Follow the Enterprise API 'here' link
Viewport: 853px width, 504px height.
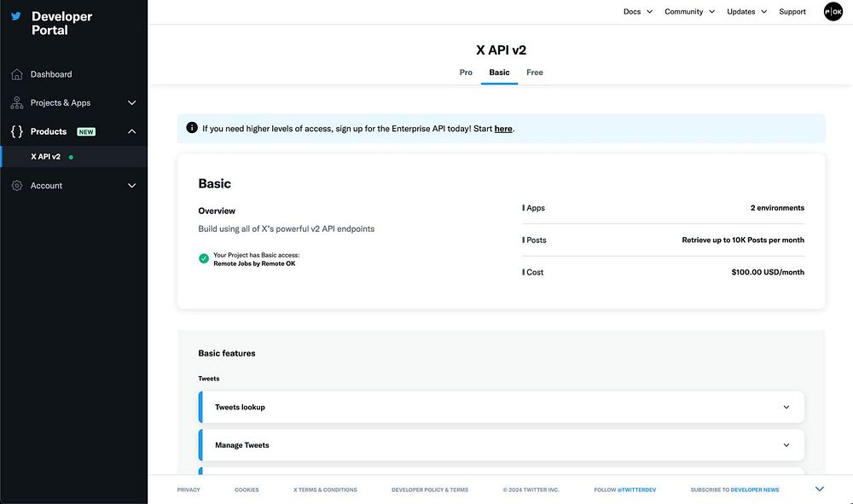click(503, 129)
